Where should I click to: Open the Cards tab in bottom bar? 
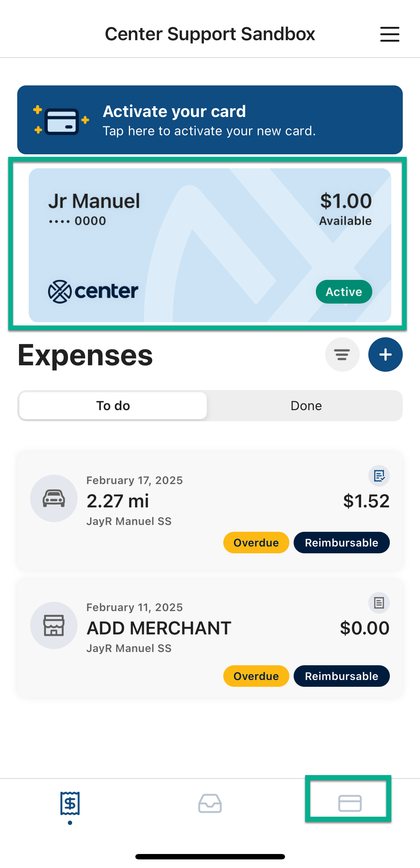coord(350,803)
